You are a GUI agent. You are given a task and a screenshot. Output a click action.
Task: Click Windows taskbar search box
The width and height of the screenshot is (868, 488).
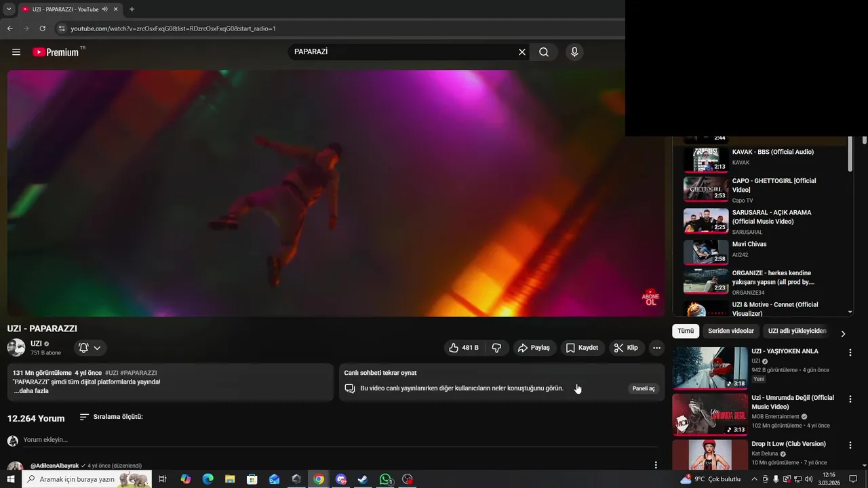pos(87,479)
